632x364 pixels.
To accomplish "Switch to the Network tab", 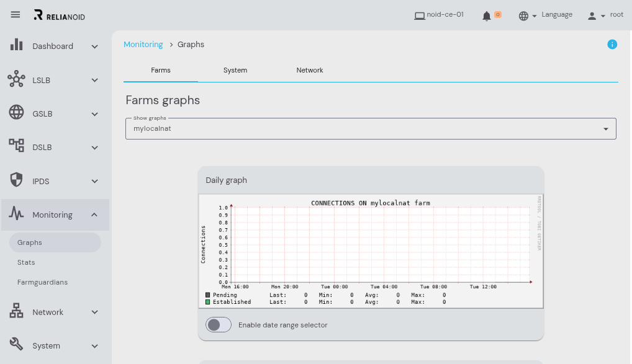I will coord(310,70).
